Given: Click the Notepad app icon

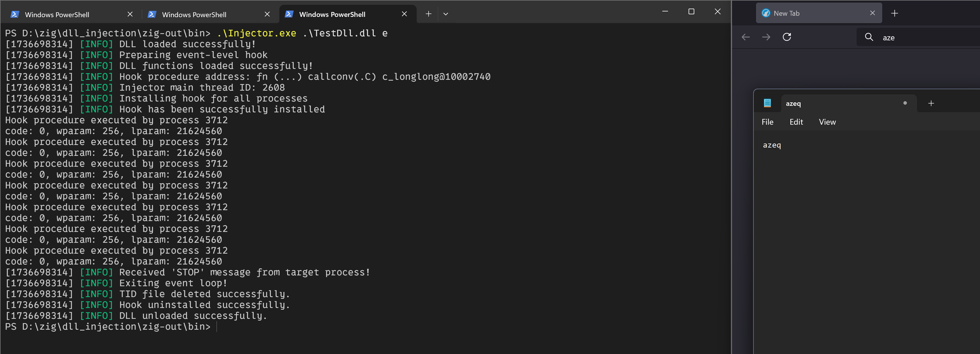Looking at the screenshot, I should click(x=767, y=103).
